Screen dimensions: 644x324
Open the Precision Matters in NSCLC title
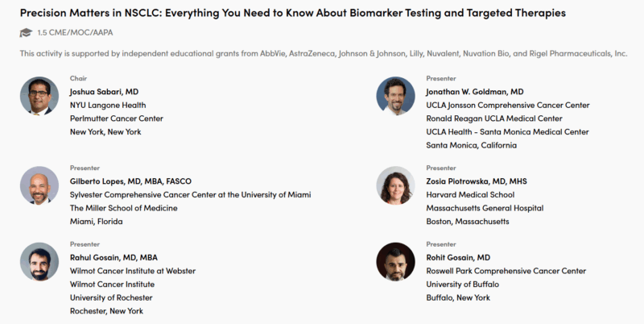293,13
